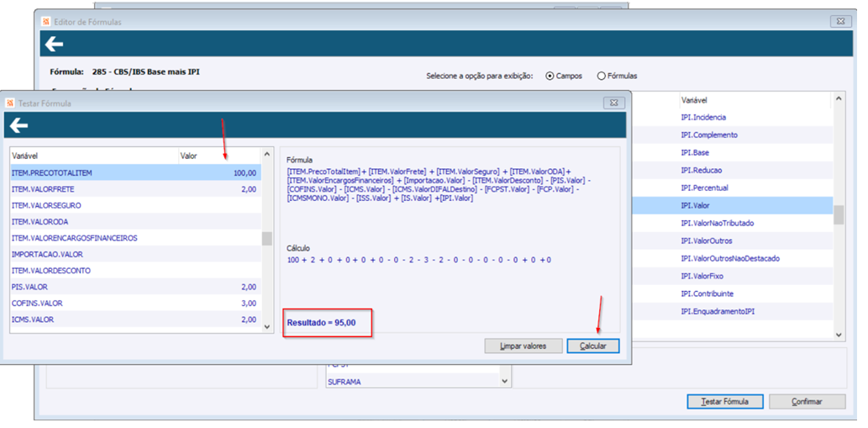Click the Limpar valores button
This screenshot has height=428, width=868.
523,346
